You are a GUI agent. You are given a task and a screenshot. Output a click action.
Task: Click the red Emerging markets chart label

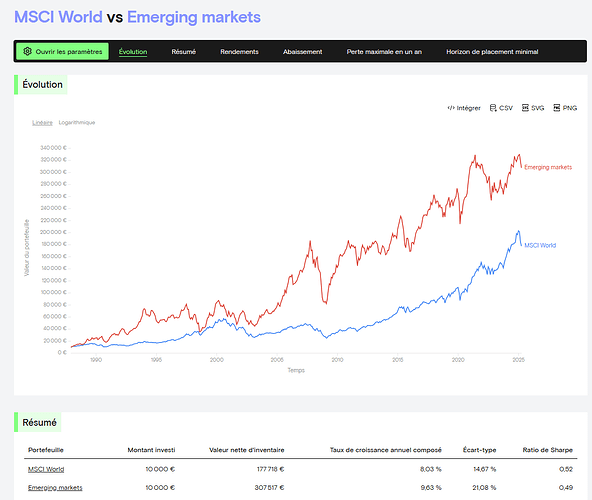(x=548, y=167)
